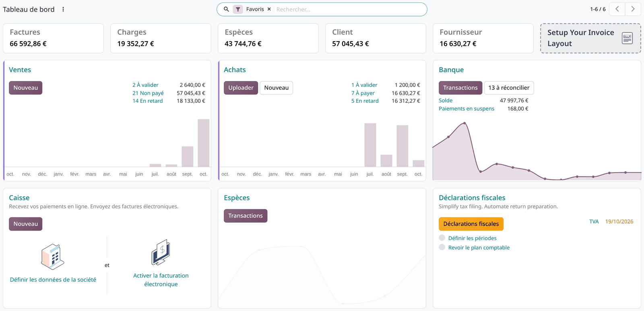Click the 57 045,43 € unpaid amount in Ventes
This screenshot has width=644, height=311.
click(x=191, y=93)
